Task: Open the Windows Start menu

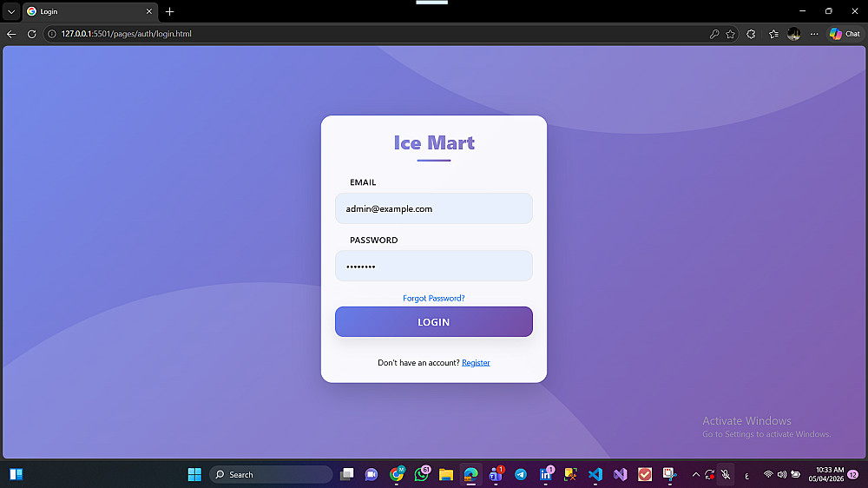Action: click(194, 474)
